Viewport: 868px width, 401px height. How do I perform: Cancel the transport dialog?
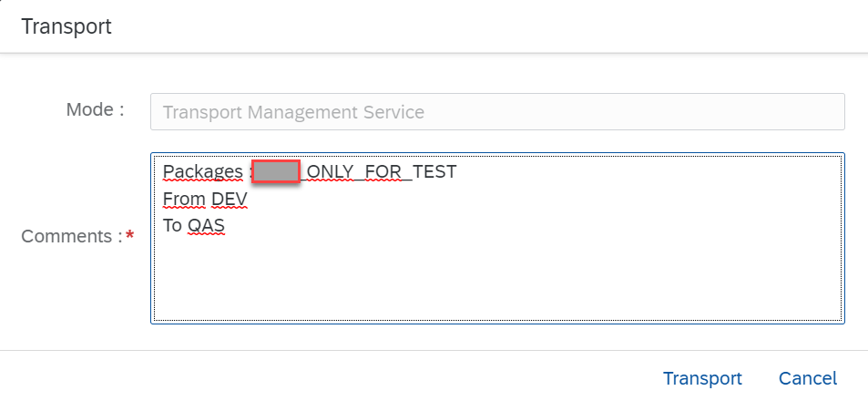[807, 378]
